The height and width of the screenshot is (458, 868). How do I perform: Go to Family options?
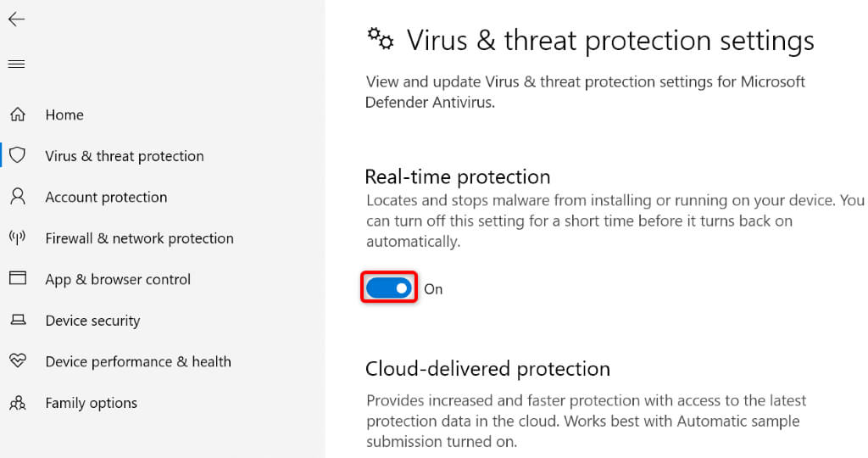click(x=91, y=403)
